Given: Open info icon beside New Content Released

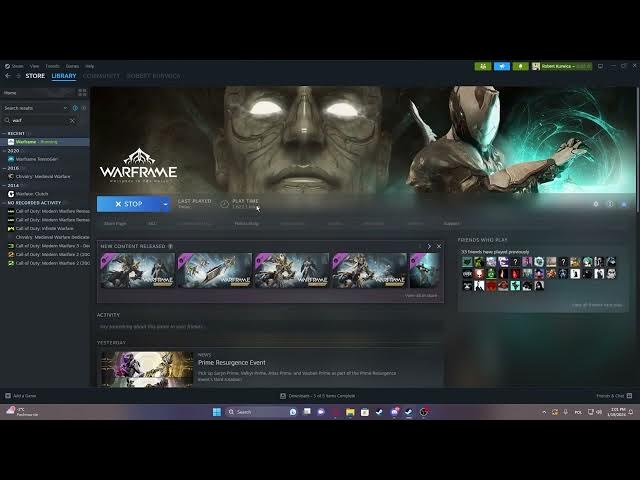Looking at the screenshot, I should (x=171, y=246).
